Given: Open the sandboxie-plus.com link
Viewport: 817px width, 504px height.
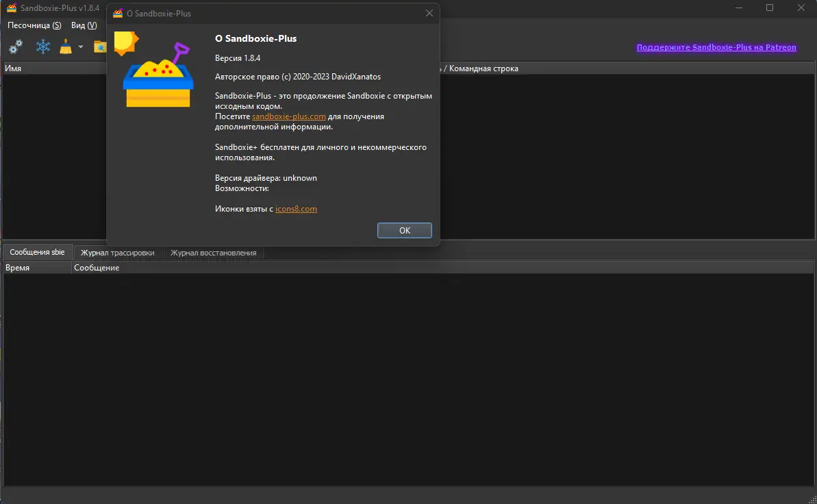Looking at the screenshot, I should click(289, 116).
